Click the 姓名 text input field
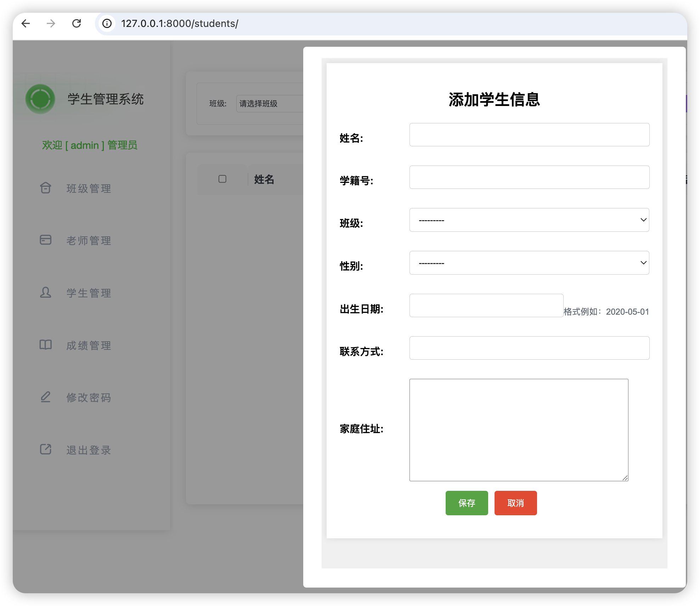700x606 pixels. [529, 135]
